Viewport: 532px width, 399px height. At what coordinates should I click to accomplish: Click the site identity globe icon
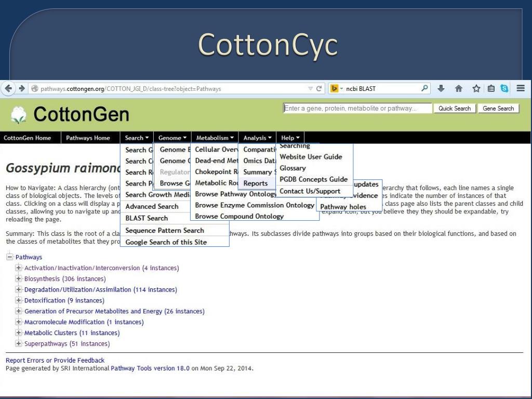pos(34,88)
